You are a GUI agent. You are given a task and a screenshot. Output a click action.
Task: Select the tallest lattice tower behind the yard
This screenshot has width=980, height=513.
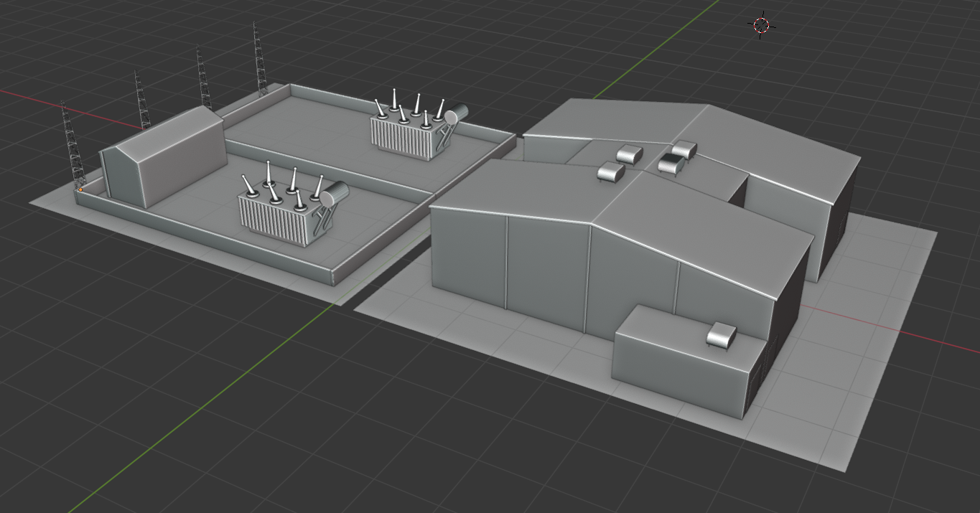tap(258, 59)
